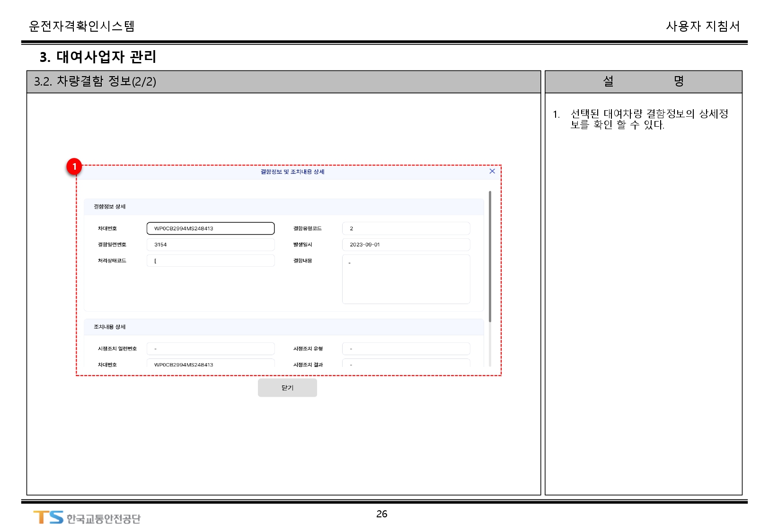Click the 시정조치 결과 field
The height and width of the screenshot is (532, 769).
[406, 364]
